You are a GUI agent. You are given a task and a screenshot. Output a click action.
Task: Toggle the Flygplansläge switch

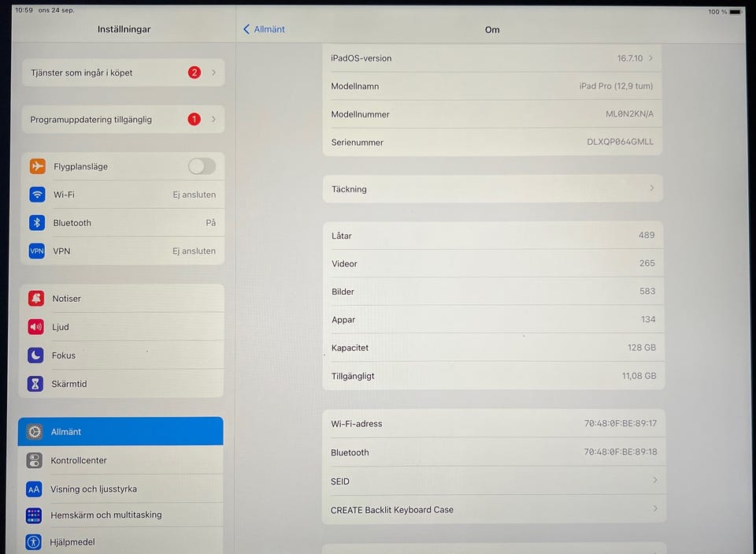202,166
